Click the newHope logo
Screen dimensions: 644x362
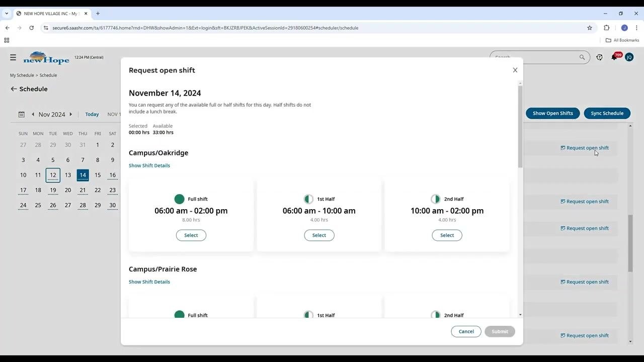click(46, 58)
